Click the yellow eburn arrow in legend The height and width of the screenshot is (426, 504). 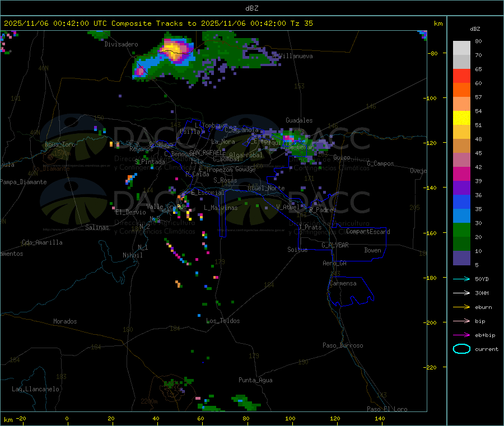(x=461, y=307)
